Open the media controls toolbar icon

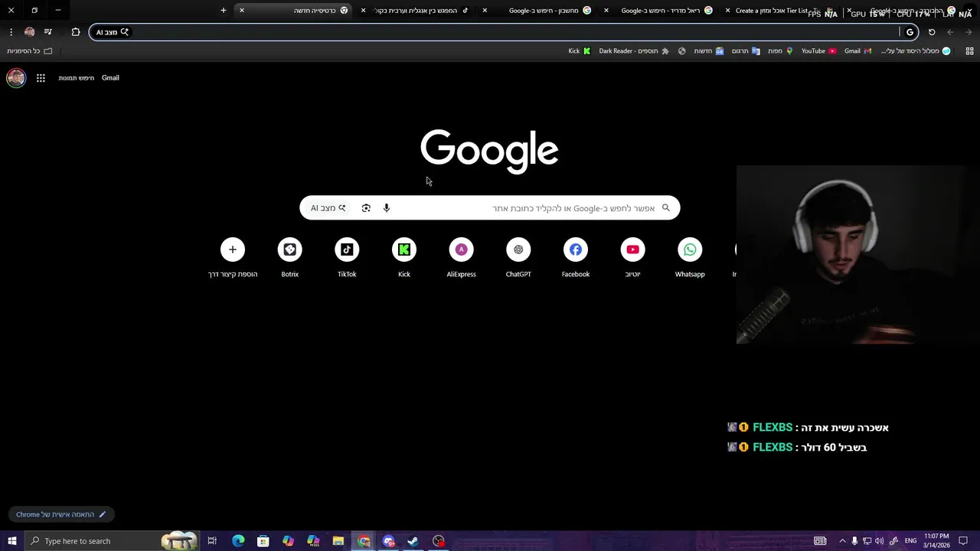(47, 32)
